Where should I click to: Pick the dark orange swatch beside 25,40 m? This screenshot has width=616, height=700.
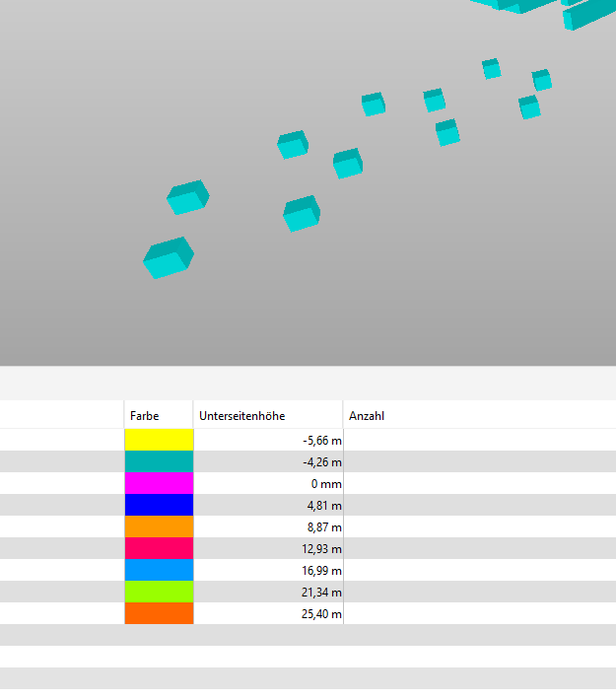click(159, 613)
